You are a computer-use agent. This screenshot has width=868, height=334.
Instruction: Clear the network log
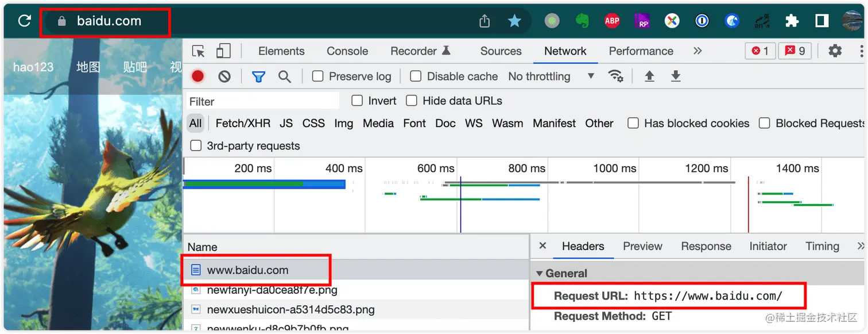[224, 76]
